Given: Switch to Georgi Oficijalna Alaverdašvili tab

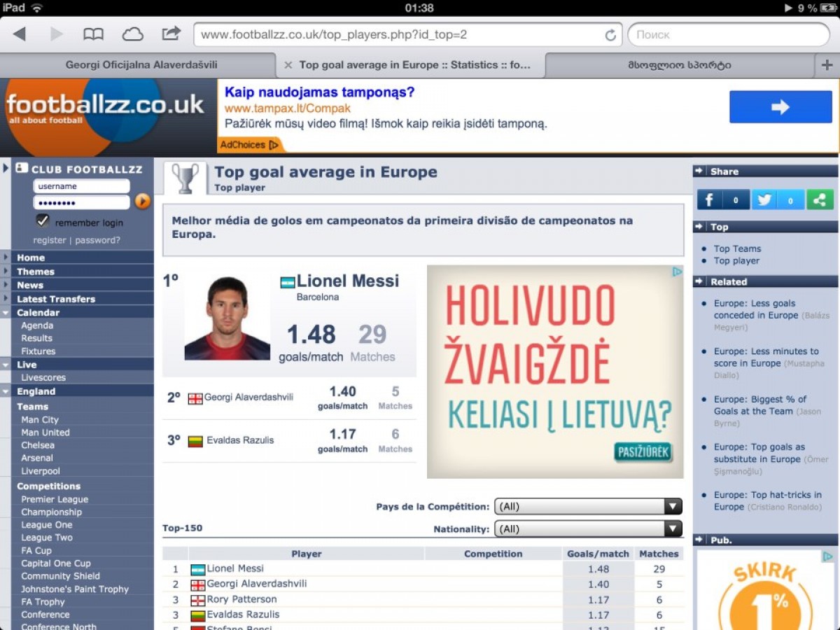Looking at the screenshot, I should click(x=141, y=65).
